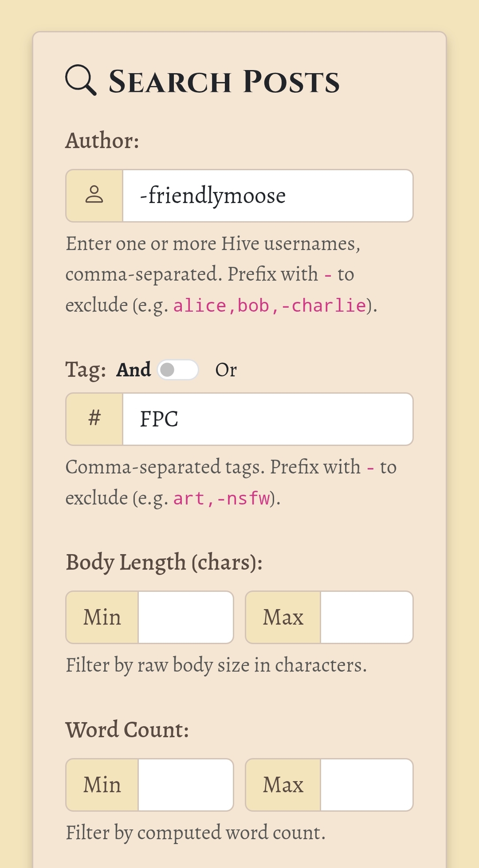Click the Body Length Min input

coord(186,617)
